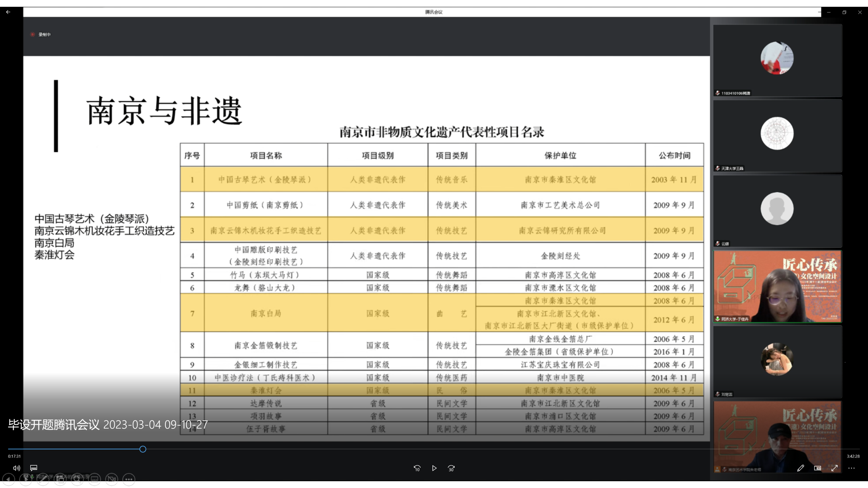
Task: Open the pencil edit tool
Action: [x=801, y=468]
